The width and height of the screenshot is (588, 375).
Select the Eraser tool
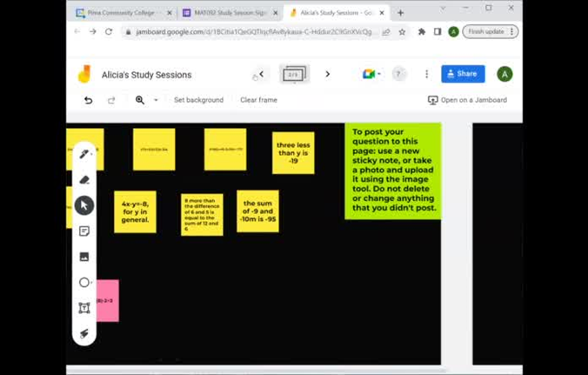pos(84,180)
